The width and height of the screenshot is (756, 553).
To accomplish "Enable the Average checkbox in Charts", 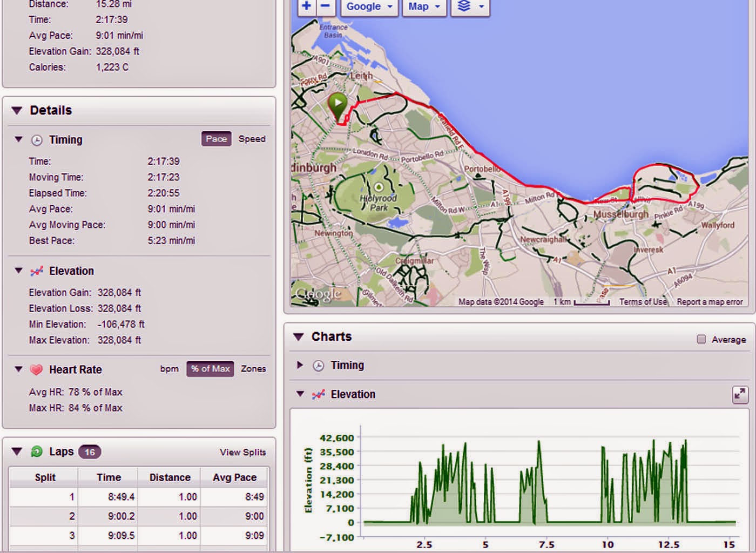I will pyautogui.click(x=701, y=339).
